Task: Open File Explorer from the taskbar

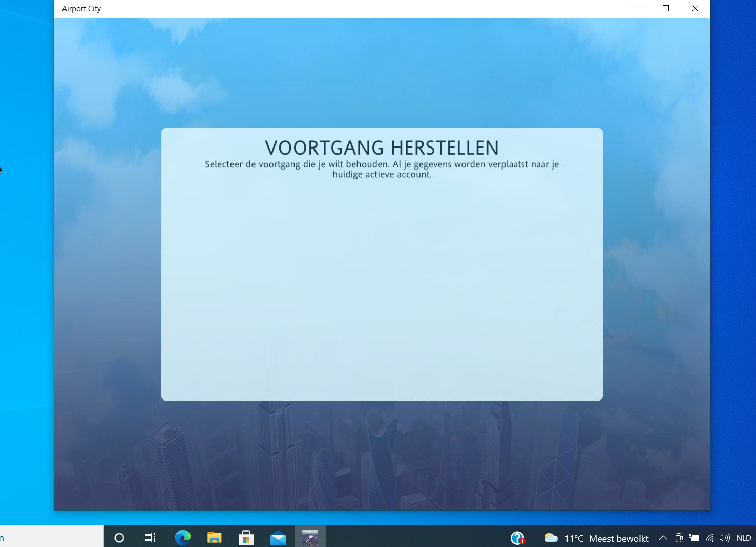Action: pyautogui.click(x=214, y=538)
